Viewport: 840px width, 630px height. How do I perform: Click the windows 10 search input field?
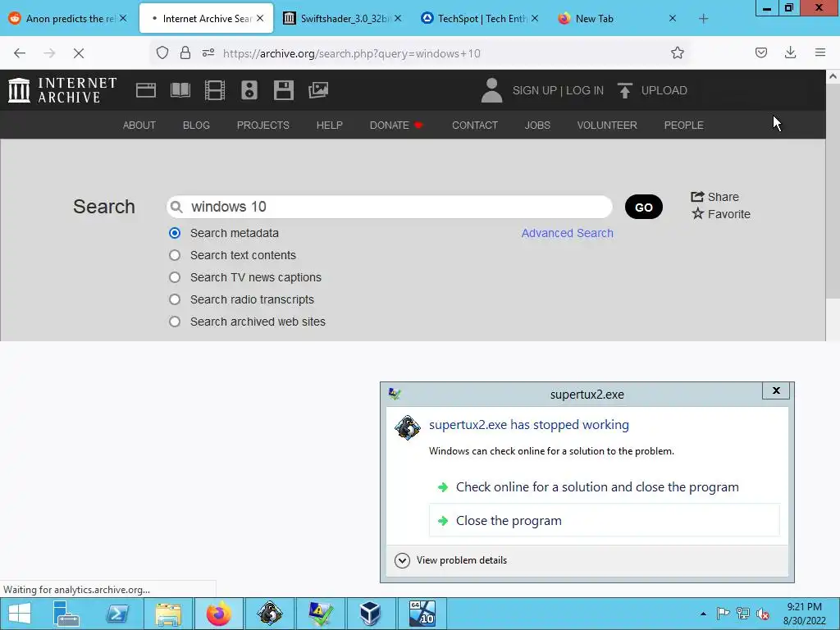390,207
